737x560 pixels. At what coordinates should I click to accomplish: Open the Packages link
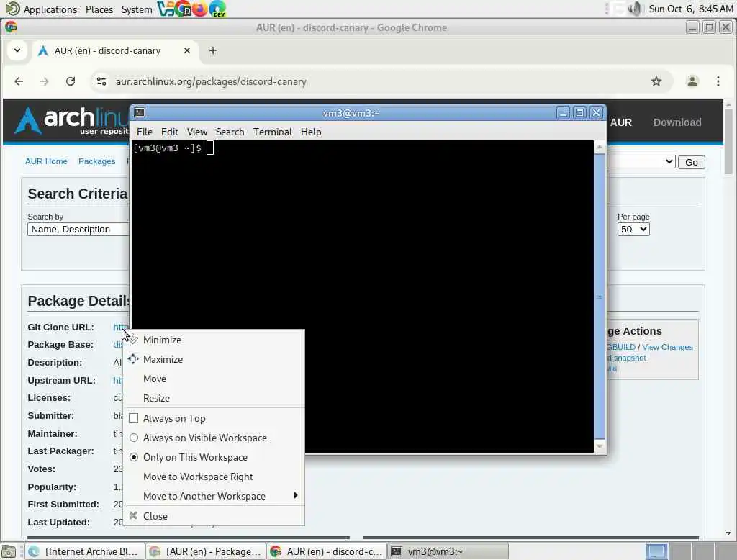tap(97, 161)
